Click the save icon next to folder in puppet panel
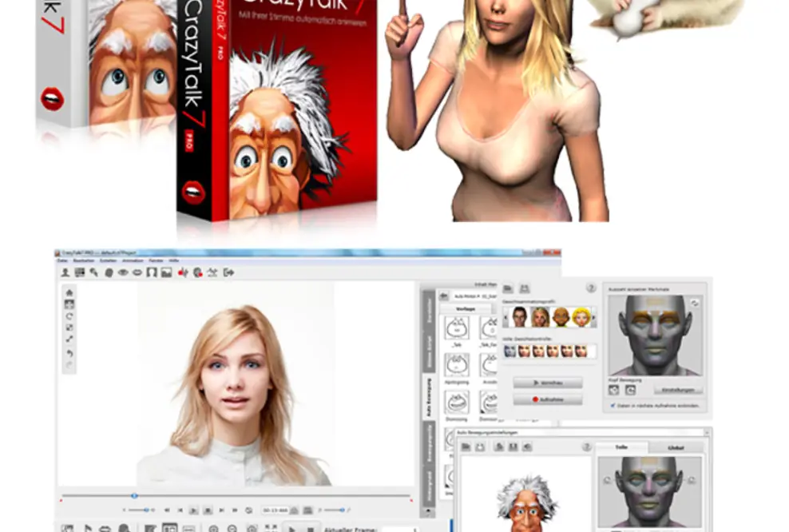 pyautogui.click(x=525, y=288)
